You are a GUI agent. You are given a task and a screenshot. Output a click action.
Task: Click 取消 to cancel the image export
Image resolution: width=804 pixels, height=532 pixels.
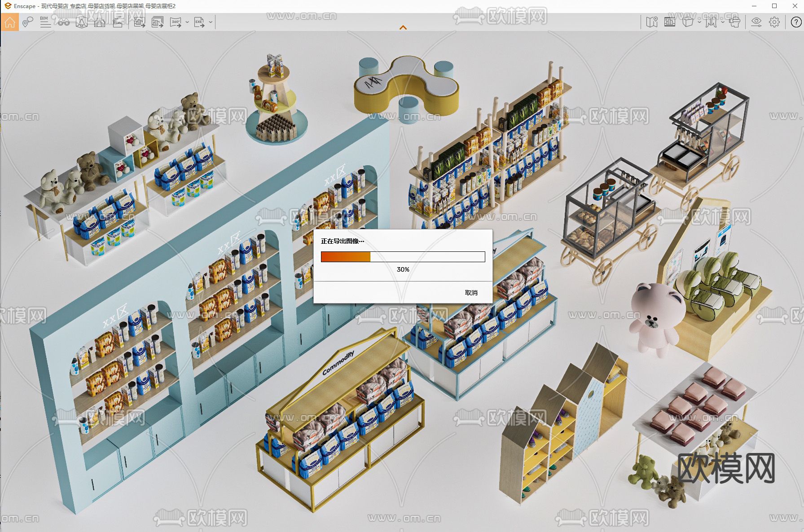coord(471,293)
